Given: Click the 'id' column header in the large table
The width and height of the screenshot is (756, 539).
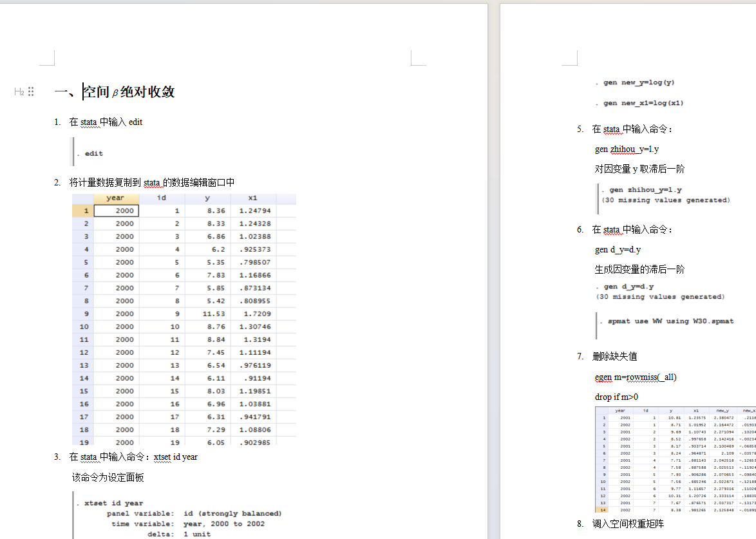Looking at the screenshot, I should click(x=162, y=198).
